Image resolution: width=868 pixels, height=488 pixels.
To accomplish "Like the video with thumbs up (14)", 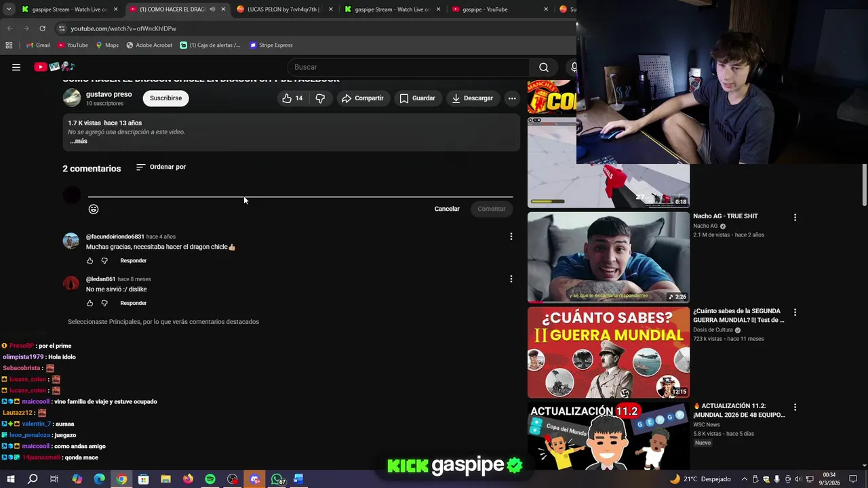I will click(293, 98).
